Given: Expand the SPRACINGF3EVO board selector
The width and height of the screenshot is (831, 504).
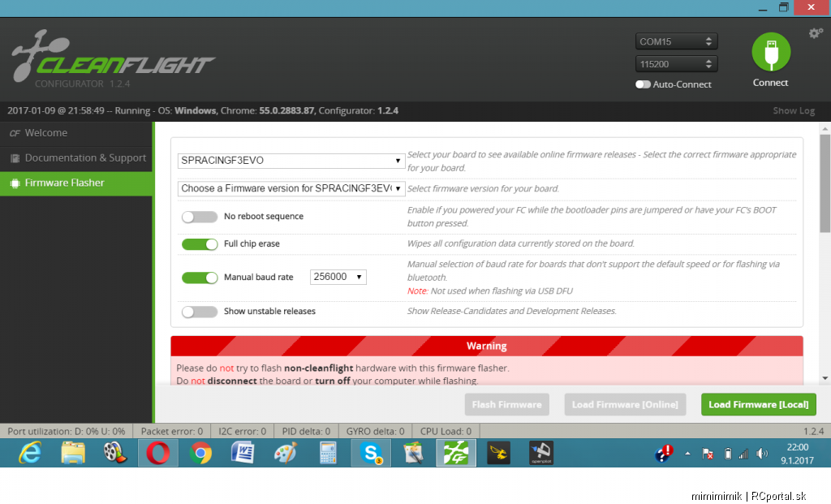Looking at the screenshot, I should (x=291, y=161).
